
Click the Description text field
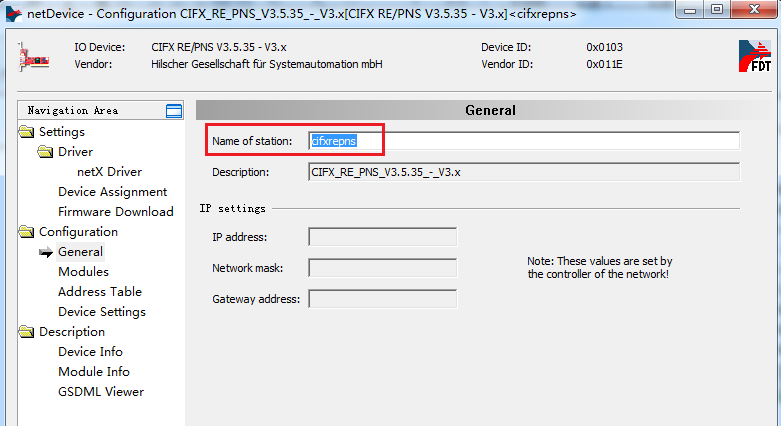click(524, 172)
